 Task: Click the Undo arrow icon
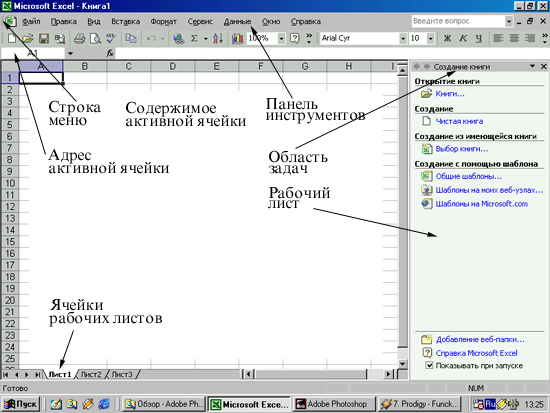151,38
